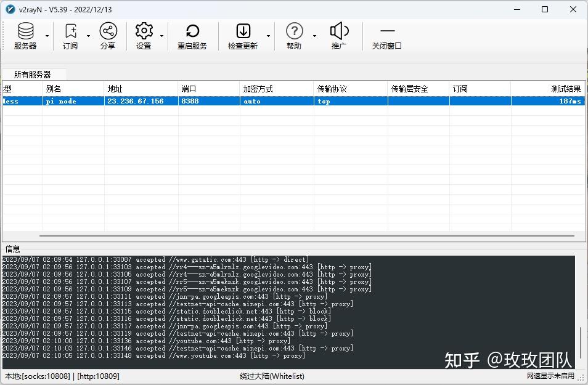Image resolution: width=588 pixels, height=385 pixels.
Task: Sort by the 地址 column header
Action: 141,89
